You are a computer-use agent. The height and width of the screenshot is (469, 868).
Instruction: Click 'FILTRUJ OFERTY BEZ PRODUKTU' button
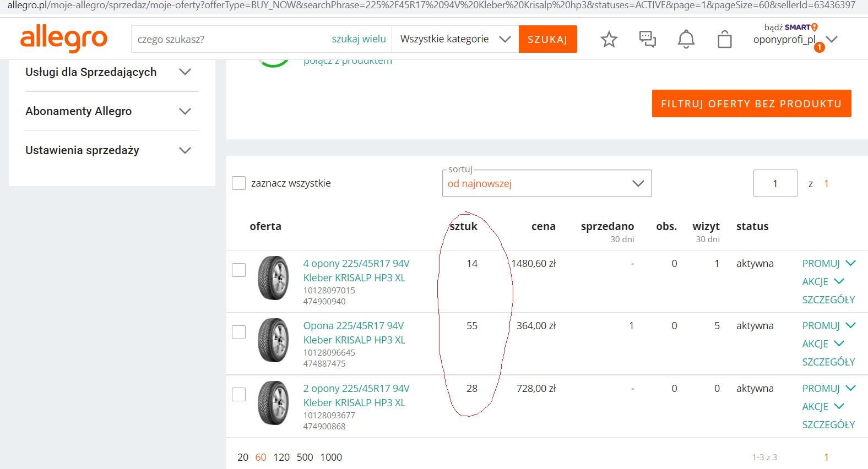(751, 103)
